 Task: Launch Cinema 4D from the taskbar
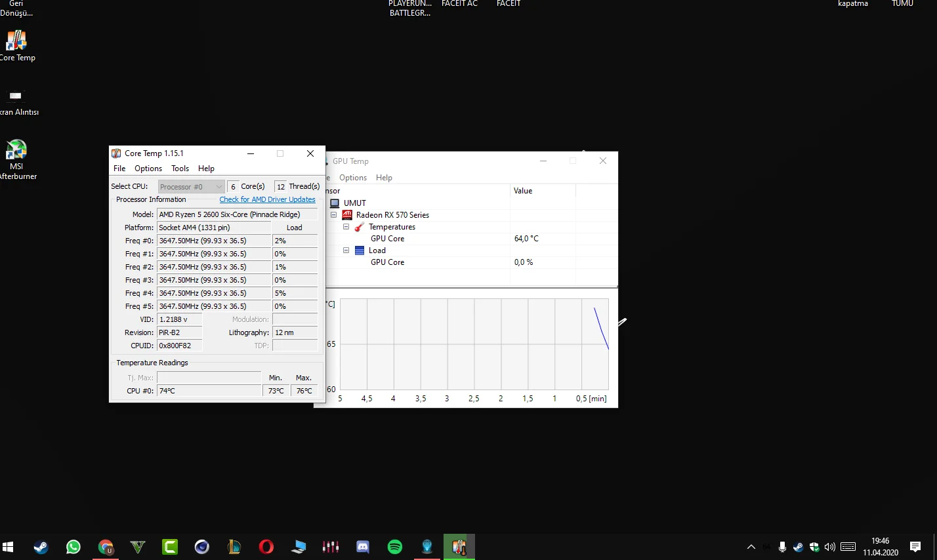202,547
